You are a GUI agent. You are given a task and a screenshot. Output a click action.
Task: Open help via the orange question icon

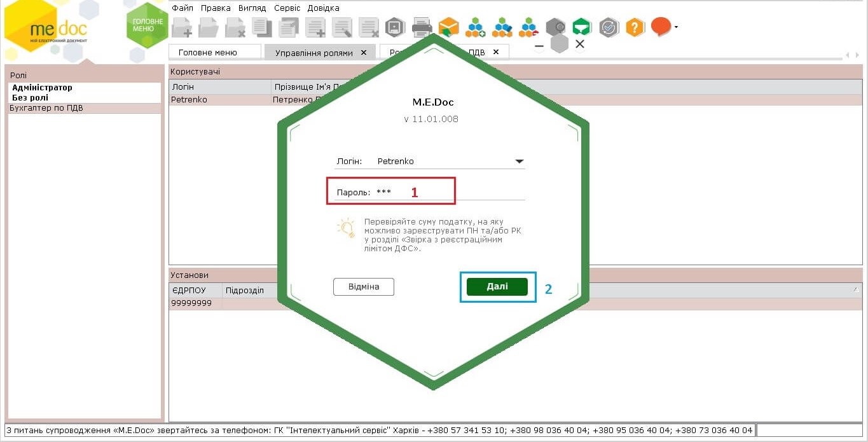click(x=635, y=27)
